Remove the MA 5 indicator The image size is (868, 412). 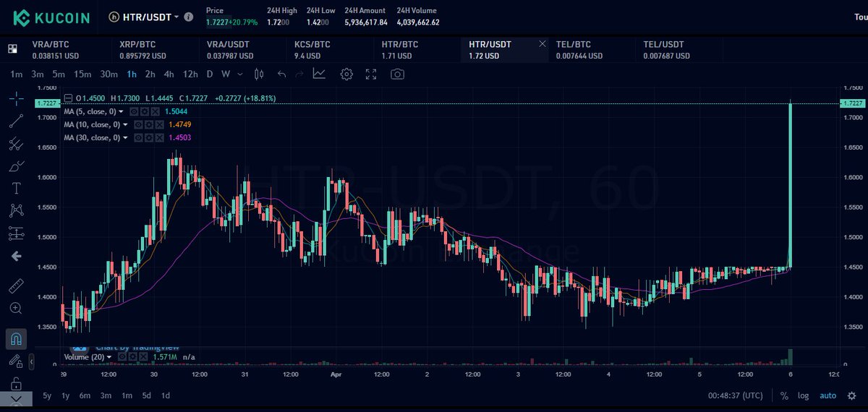(x=153, y=111)
